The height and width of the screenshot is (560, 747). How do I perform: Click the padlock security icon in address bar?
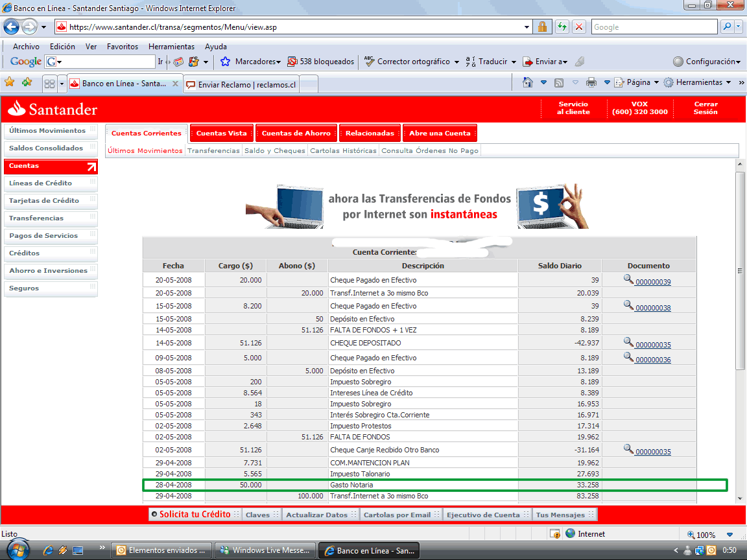(542, 27)
